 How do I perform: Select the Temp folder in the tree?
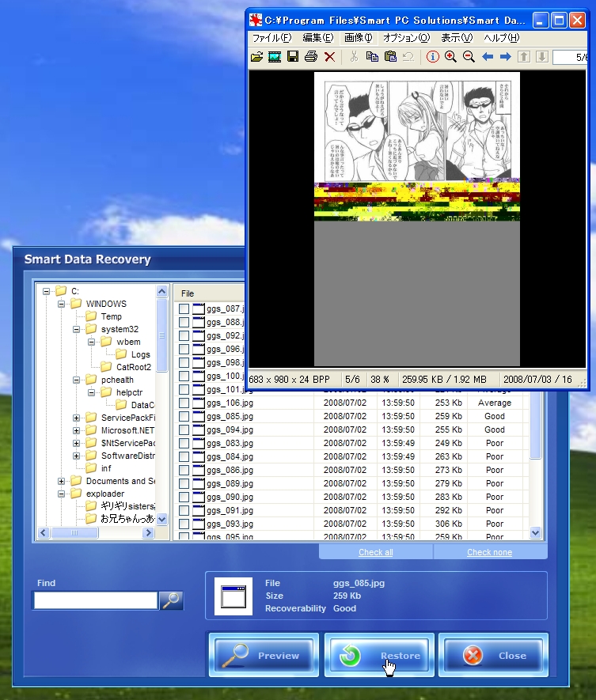tap(112, 316)
